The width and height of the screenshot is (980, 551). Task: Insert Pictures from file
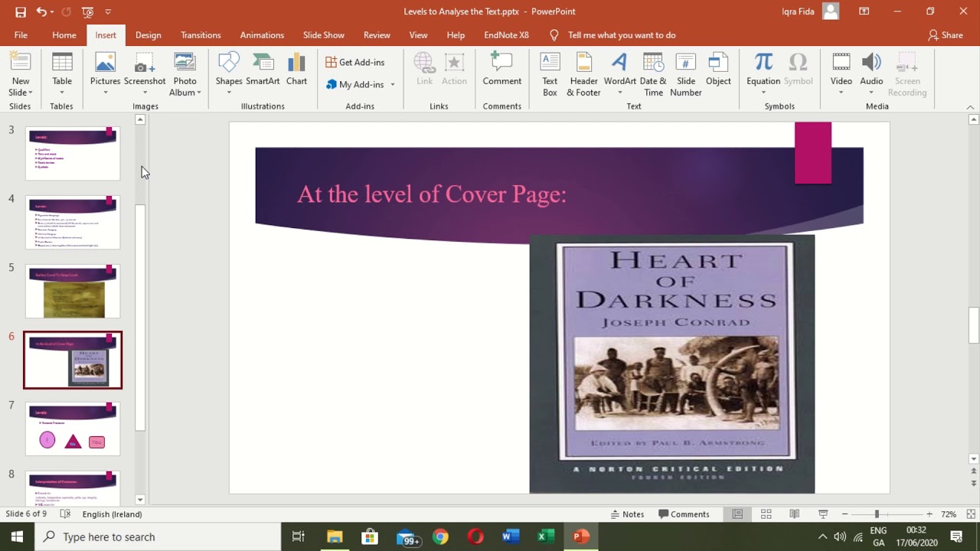coord(105,74)
